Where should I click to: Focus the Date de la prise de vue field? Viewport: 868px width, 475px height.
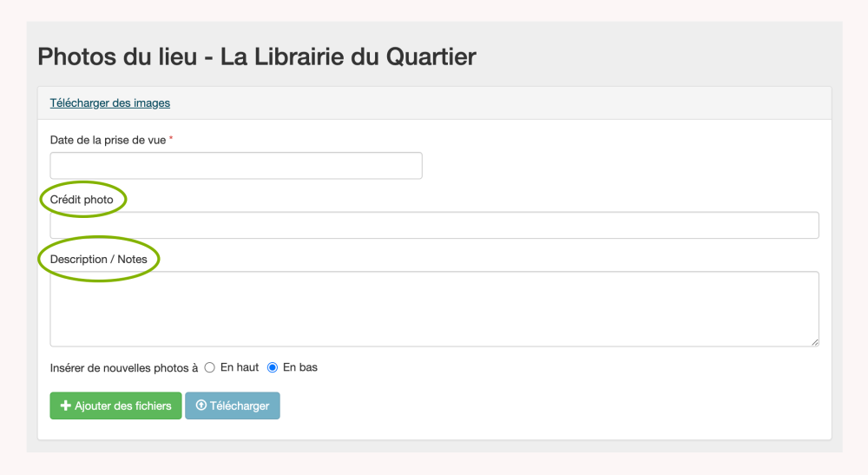click(x=236, y=166)
